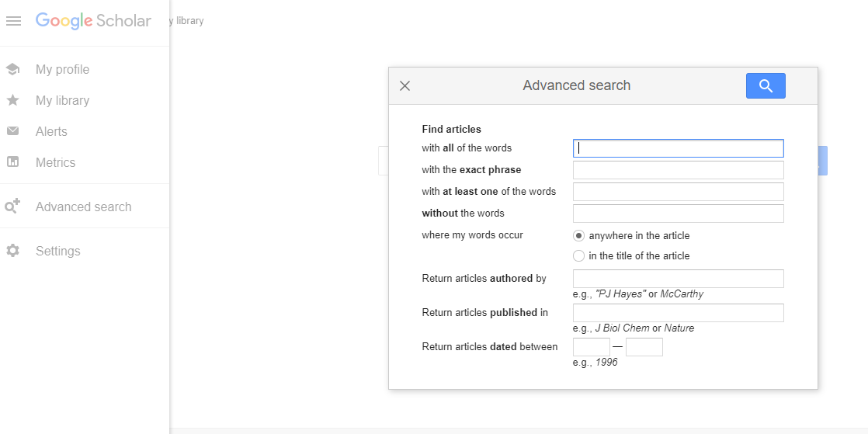Focus the 'without the words' field
868x434 pixels.
[678, 214]
